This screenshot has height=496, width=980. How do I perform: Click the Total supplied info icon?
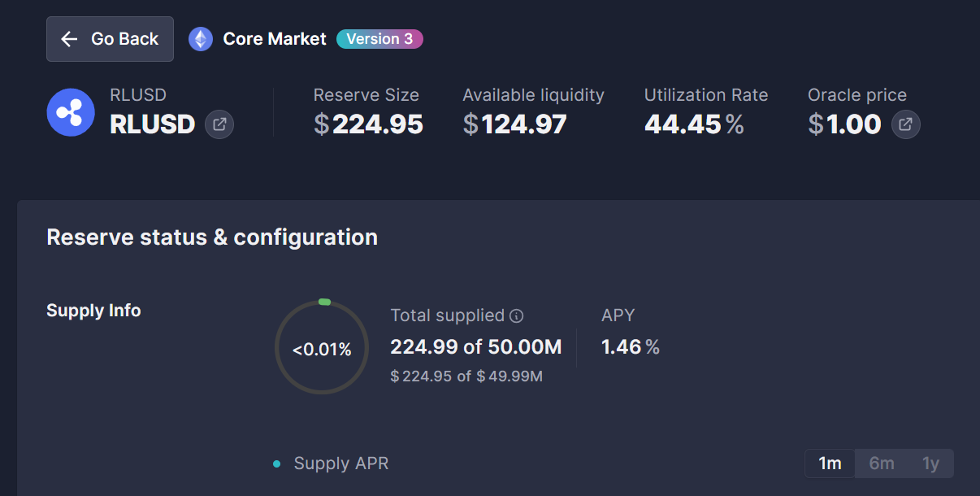coord(516,315)
